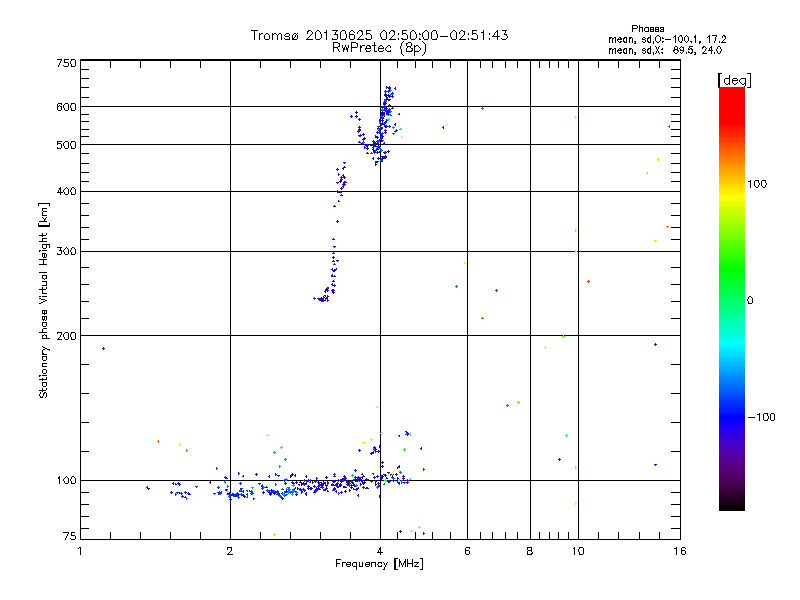Click the y-axis '75' tick label
Image resolution: width=800 pixels, height=600 pixels.
pyautogui.click(x=70, y=536)
